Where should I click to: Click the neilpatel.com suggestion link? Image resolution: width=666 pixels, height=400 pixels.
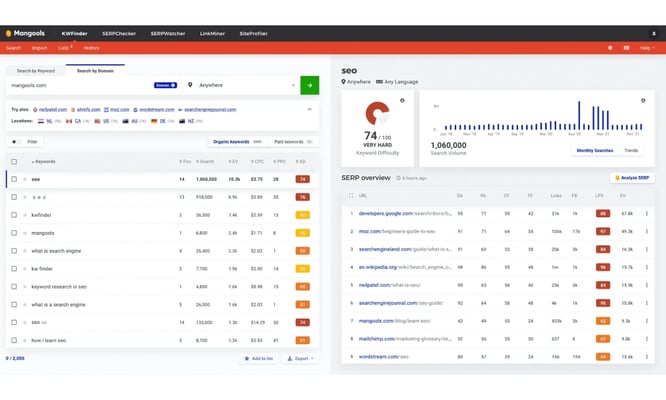pos(53,110)
